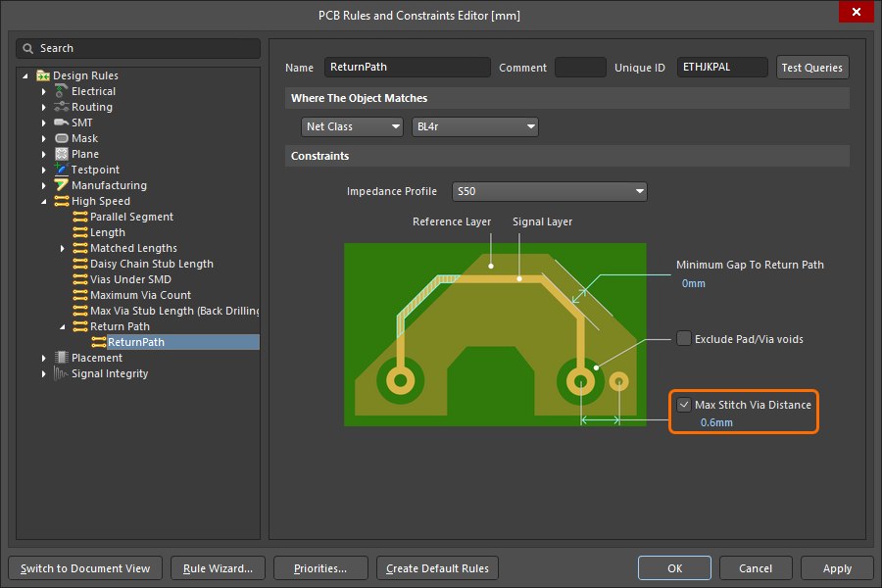Click the Unique ID field
Image resolution: width=882 pixels, height=588 pixels.
pos(722,67)
